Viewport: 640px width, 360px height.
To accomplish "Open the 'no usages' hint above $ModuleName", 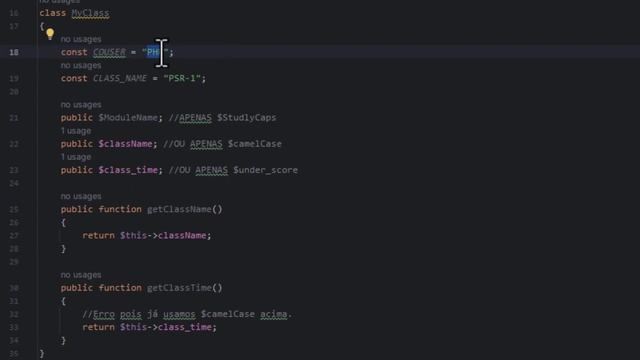I will (81, 105).
